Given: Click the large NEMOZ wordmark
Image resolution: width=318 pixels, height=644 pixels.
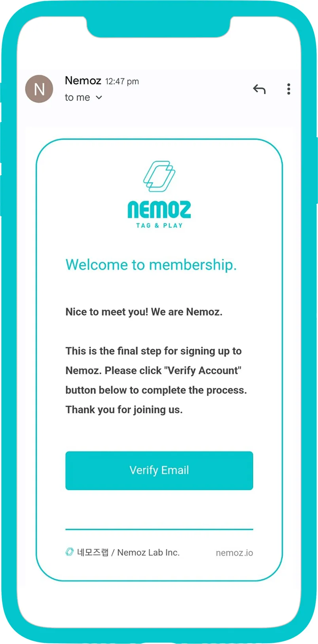Looking at the screenshot, I should tap(159, 210).
